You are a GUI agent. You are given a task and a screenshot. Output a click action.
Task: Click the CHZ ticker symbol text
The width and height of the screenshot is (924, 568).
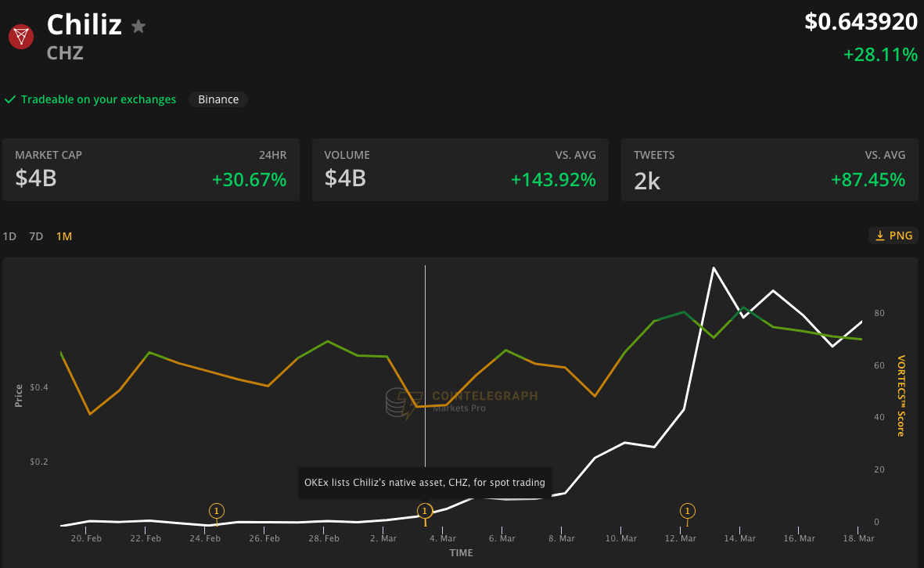coord(65,53)
